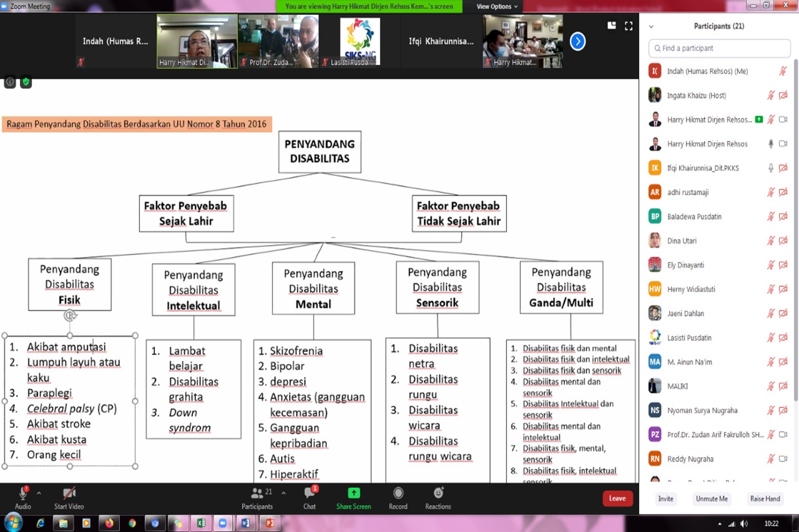Click Penyandang Disabilitas Mental box

click(x=313, y=288)
